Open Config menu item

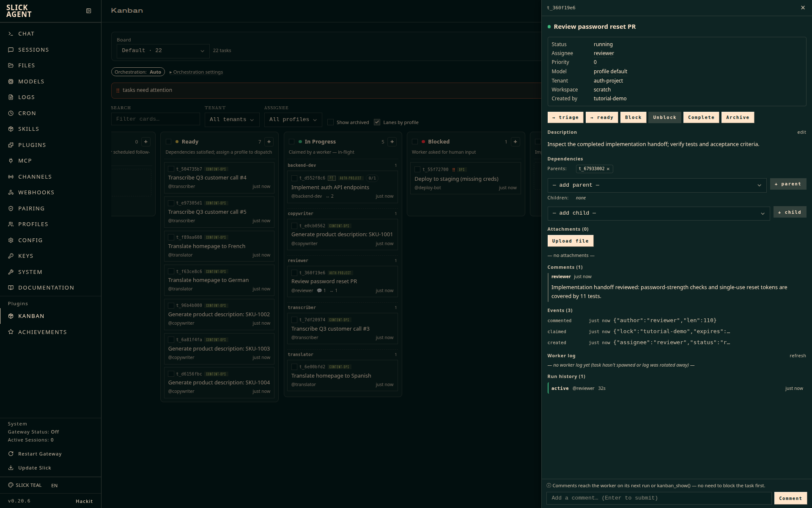(51, 240)
